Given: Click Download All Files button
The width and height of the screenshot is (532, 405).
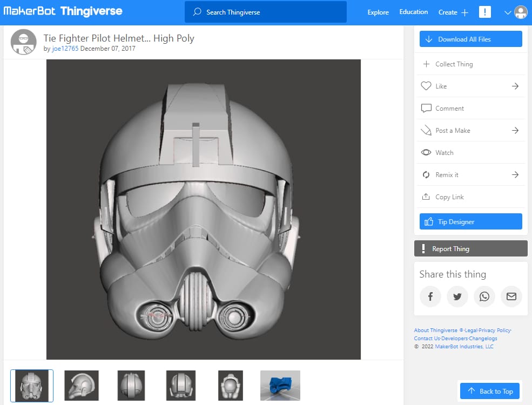Looking at the screenshot, I should [470, 39].
